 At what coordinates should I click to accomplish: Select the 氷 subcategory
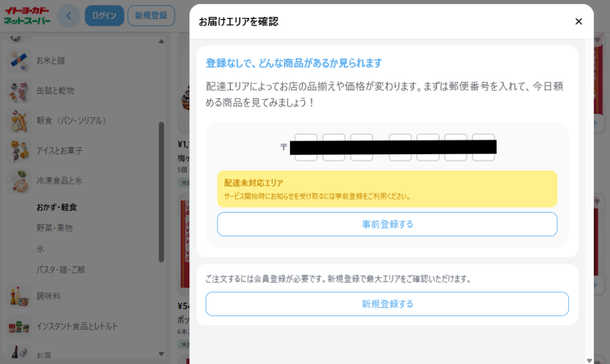click(x=41, y=249)
